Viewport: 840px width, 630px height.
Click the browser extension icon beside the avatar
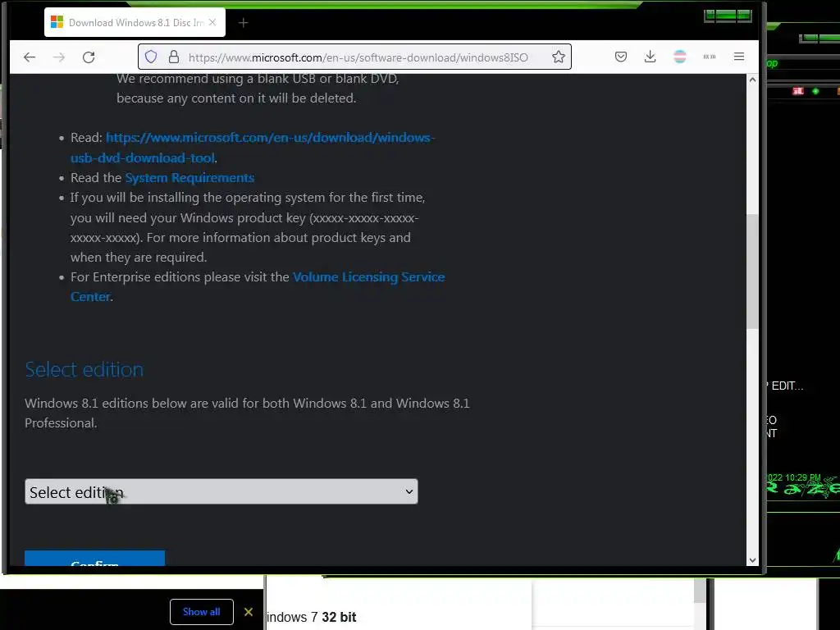(710, 57)
